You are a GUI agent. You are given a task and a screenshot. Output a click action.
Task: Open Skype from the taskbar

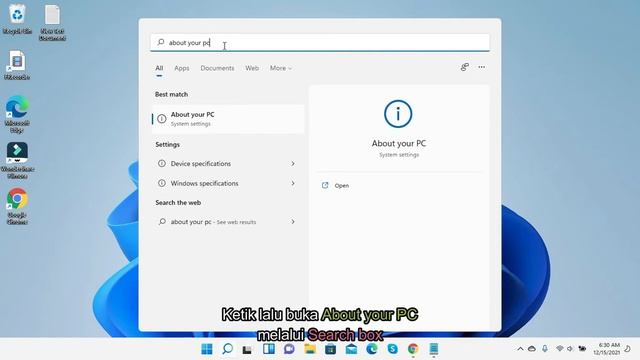tap(393, 349)
